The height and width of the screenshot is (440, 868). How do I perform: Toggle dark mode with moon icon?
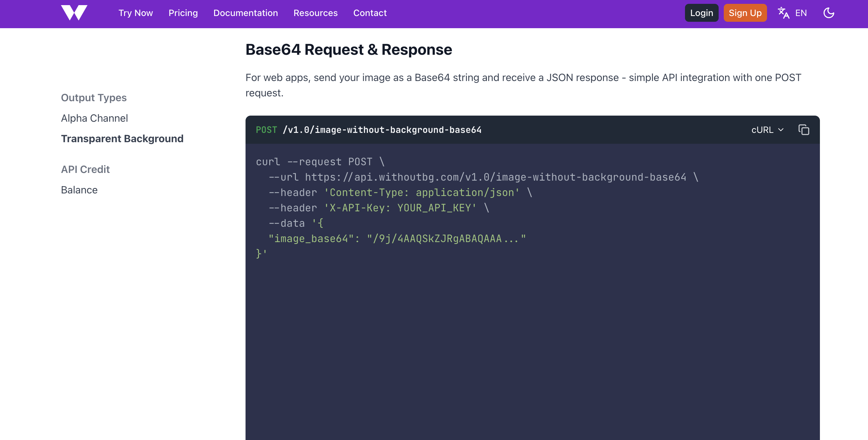click(829, 13)
